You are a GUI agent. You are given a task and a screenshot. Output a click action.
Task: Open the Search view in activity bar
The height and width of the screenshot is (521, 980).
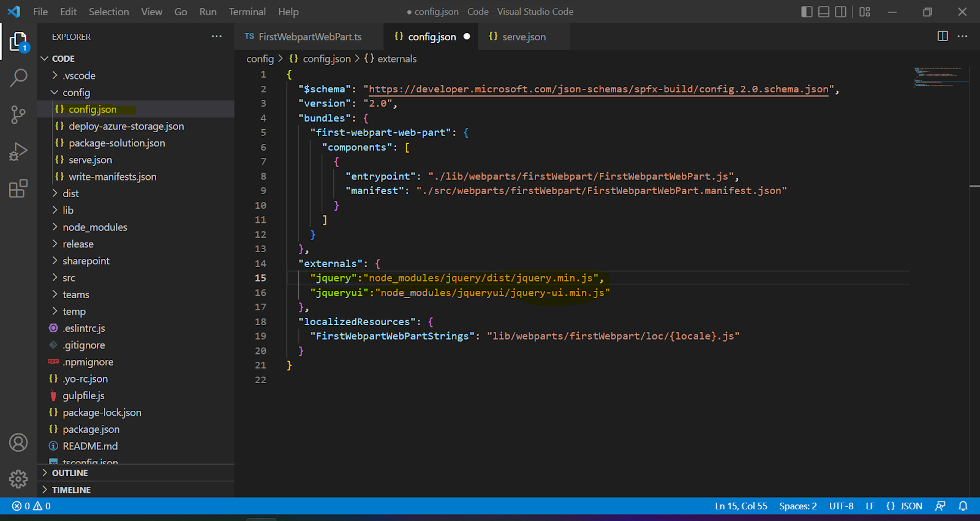coord(18,78)
